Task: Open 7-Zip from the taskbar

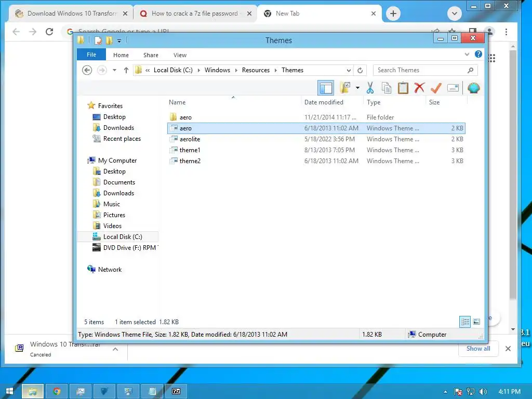Action: click(x=176, y=391)
